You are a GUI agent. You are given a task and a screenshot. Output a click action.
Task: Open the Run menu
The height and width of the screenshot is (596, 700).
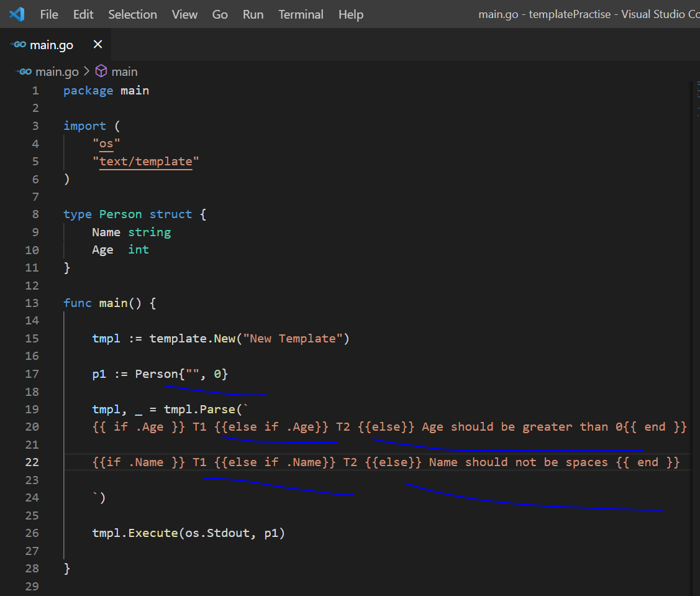(x=253, y=15)
